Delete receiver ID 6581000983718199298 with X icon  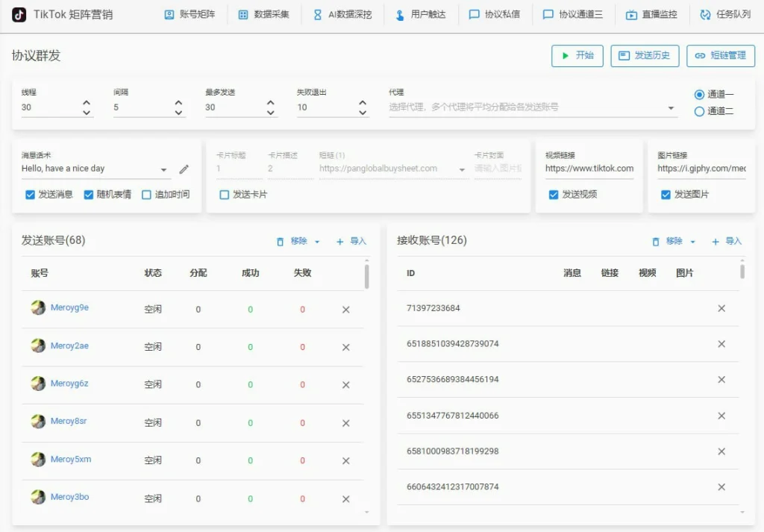[721, 451]
